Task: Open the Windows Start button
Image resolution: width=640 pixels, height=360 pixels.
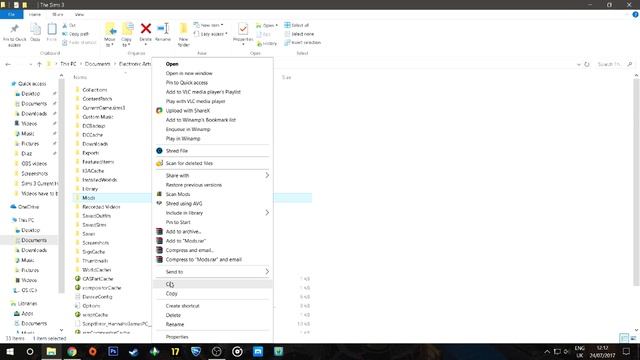Action: [10, 351]
